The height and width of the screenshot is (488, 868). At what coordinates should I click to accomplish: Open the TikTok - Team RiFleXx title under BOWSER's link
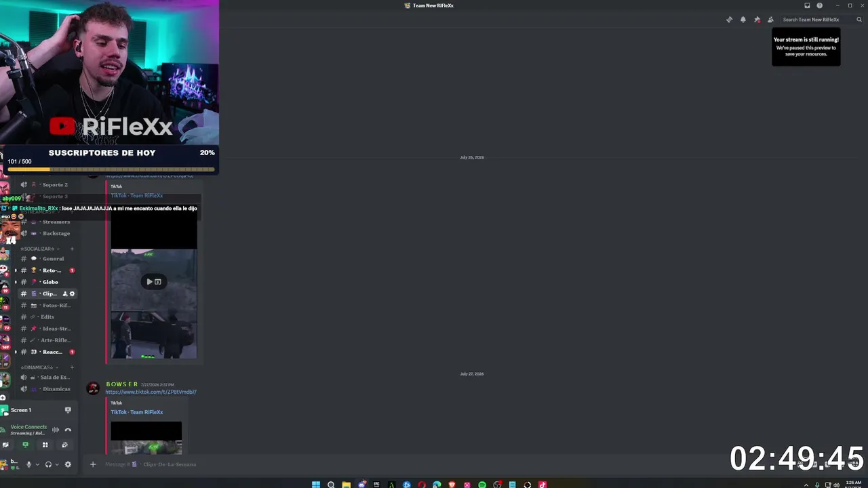point(136,412)
